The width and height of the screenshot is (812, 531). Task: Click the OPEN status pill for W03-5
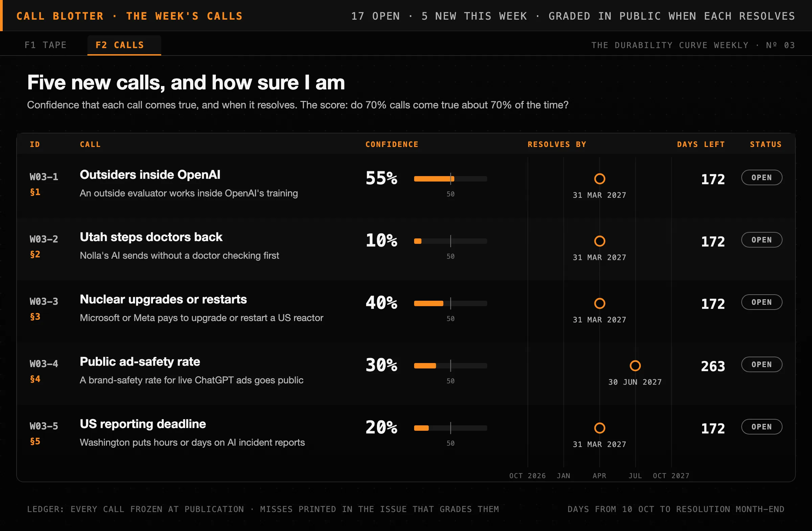pos(762,427)
